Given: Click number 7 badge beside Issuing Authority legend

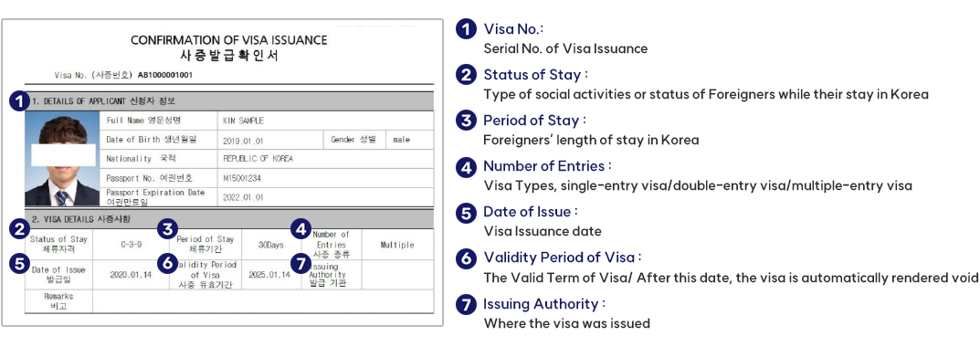Looking at the screenshot, I should 466,304.
